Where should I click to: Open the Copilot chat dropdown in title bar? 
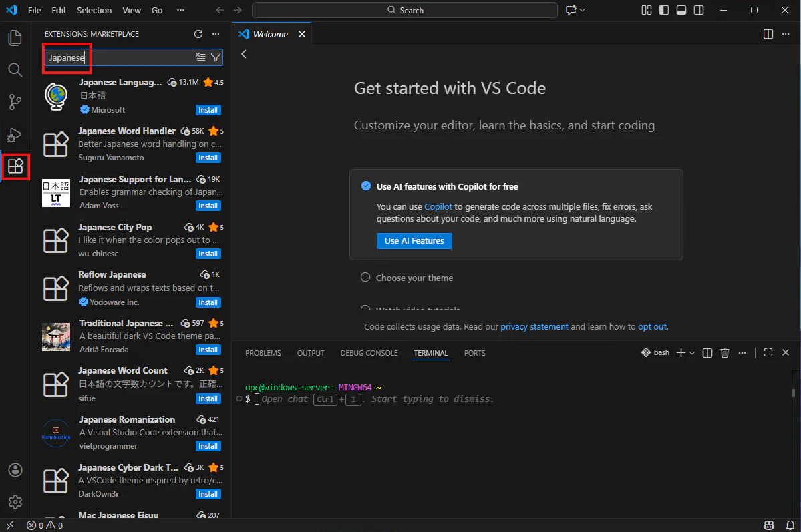(583, 10)
